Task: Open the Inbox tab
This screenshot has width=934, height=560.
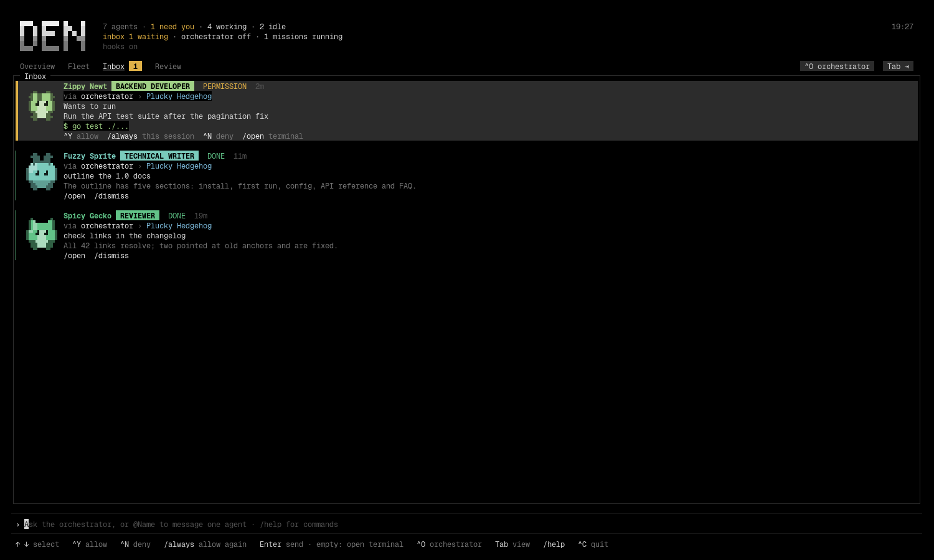Action: tap(113, 67)
